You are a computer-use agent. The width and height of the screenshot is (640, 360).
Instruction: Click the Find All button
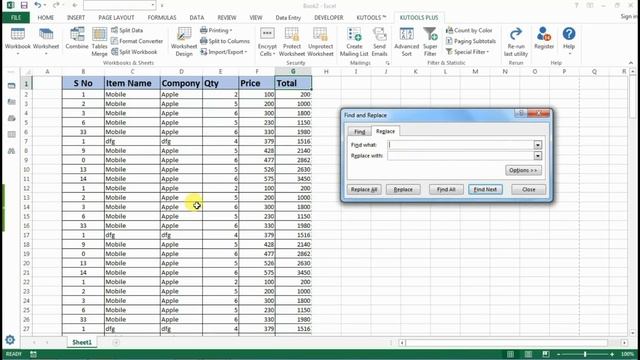[446, 189]
